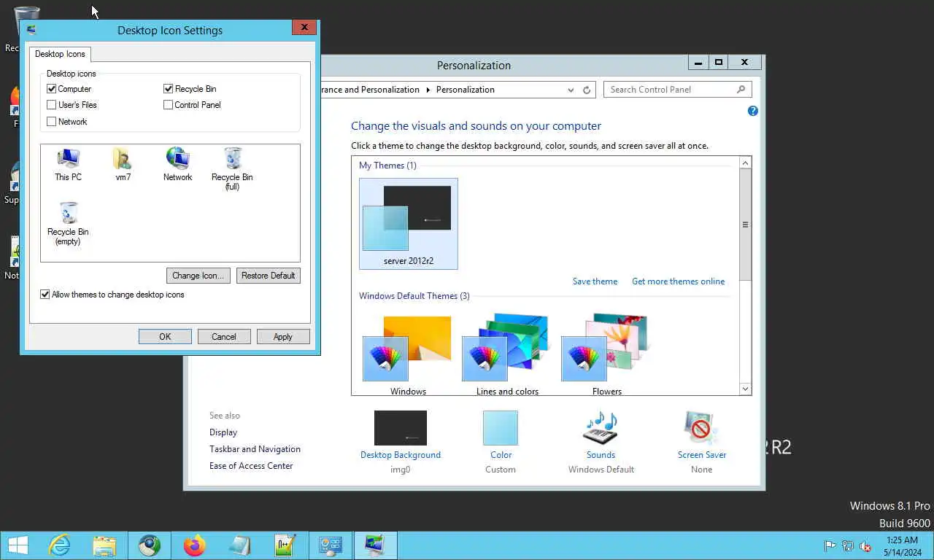Click the themes list scroll down arrow

coord(745,389)
